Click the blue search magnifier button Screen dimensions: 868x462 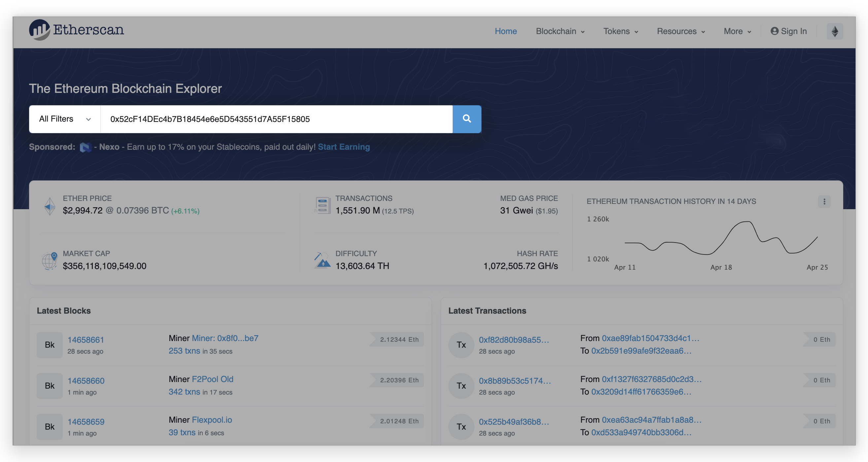click(467, 119)
